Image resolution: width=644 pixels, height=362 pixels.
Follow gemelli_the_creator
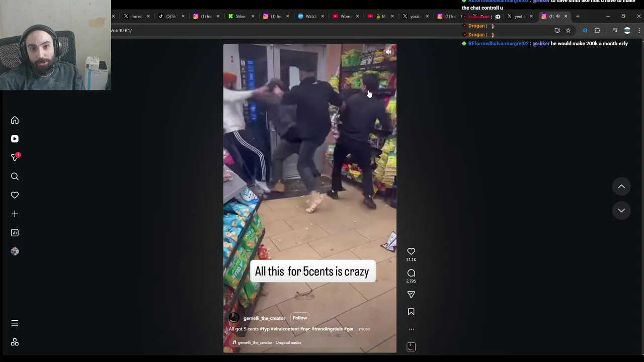click(x=300, y=318)
